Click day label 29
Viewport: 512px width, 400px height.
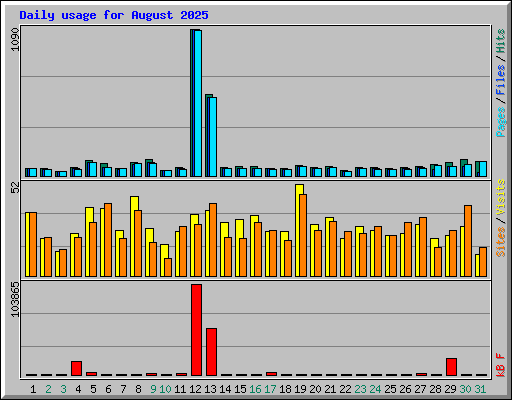pos(450,389)
